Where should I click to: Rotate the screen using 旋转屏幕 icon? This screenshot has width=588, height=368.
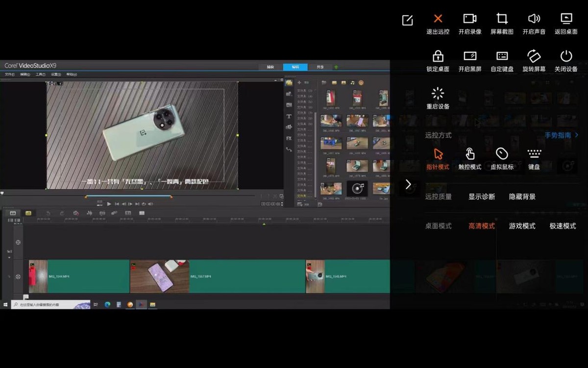click(534, 56)
